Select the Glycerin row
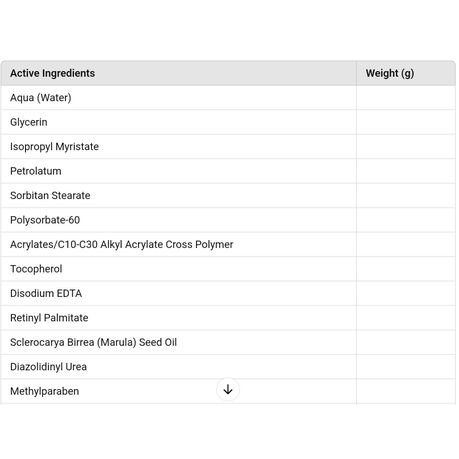The width and height of the screenshot is (459, 459). point(228,122)
